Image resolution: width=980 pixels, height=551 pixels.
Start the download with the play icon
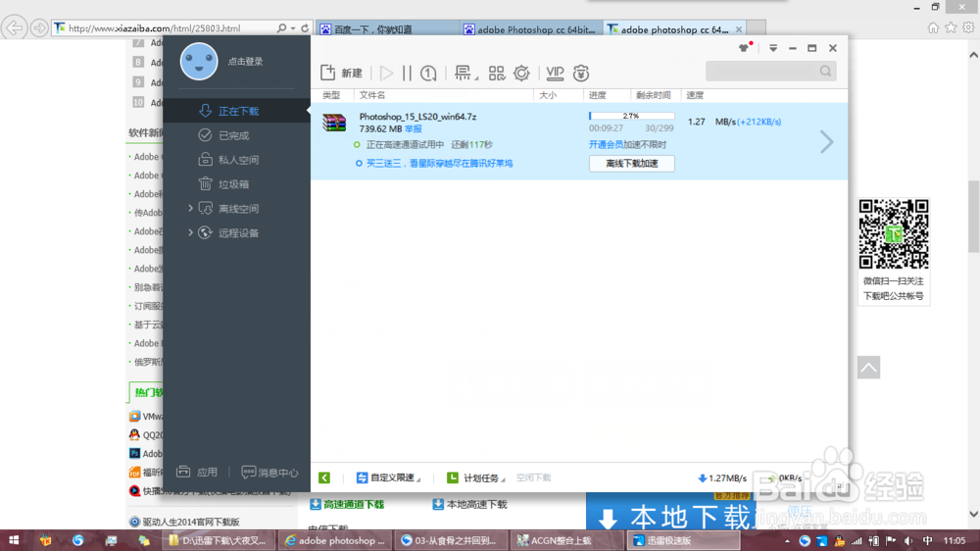(x=387, y=74)
